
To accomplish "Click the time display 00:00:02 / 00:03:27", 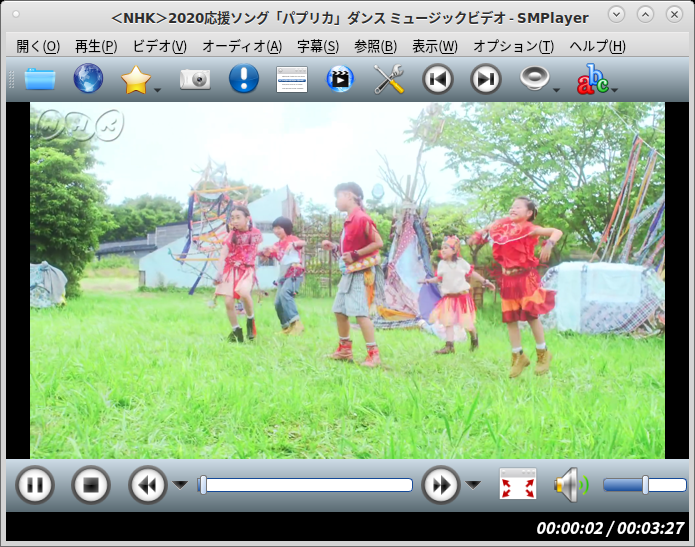I will (x=610, y=528).
